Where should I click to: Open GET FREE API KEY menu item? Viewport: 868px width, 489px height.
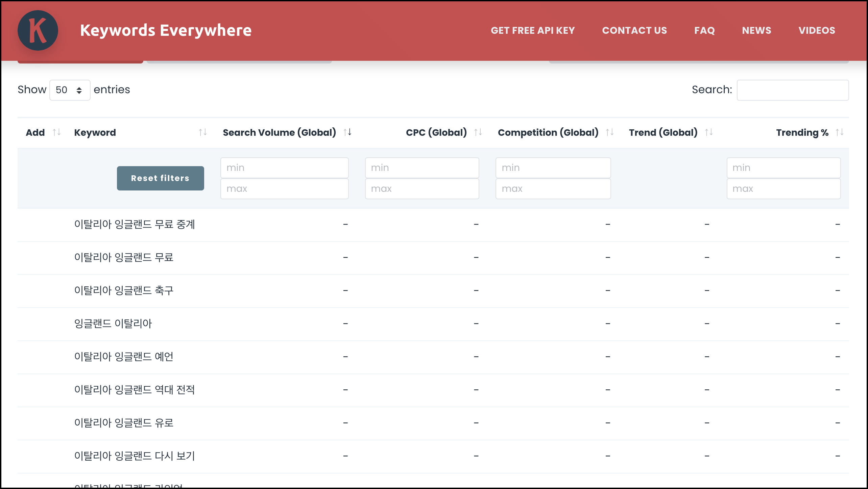(533, 30)
